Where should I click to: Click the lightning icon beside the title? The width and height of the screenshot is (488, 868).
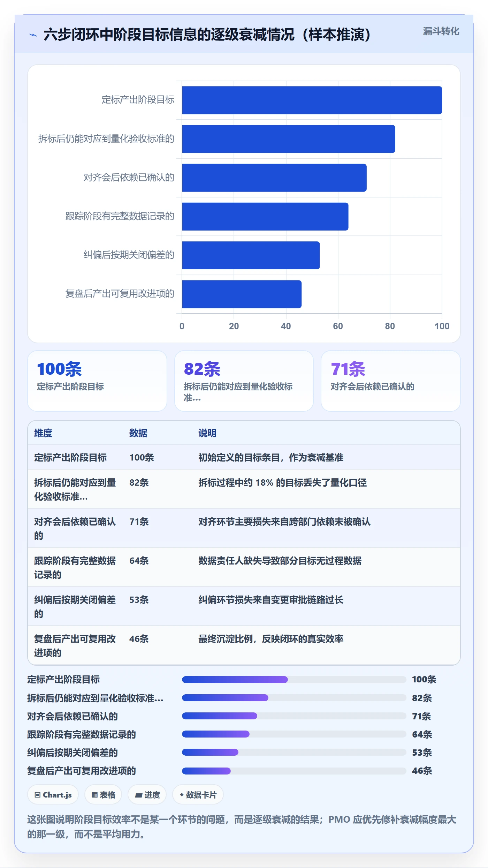pos(33,35)
